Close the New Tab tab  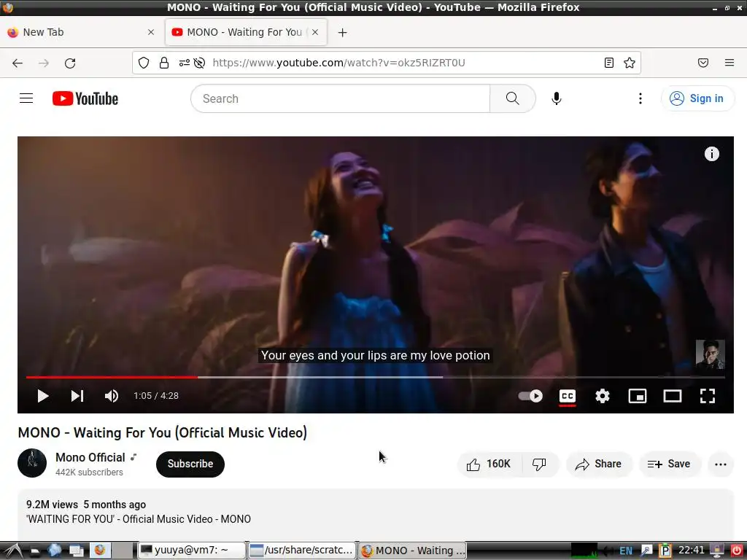[151, 32]
